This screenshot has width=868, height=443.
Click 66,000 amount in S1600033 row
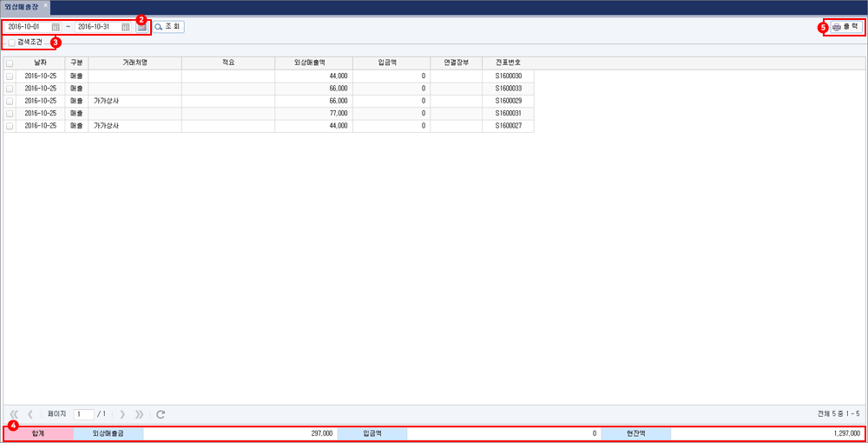313,89
